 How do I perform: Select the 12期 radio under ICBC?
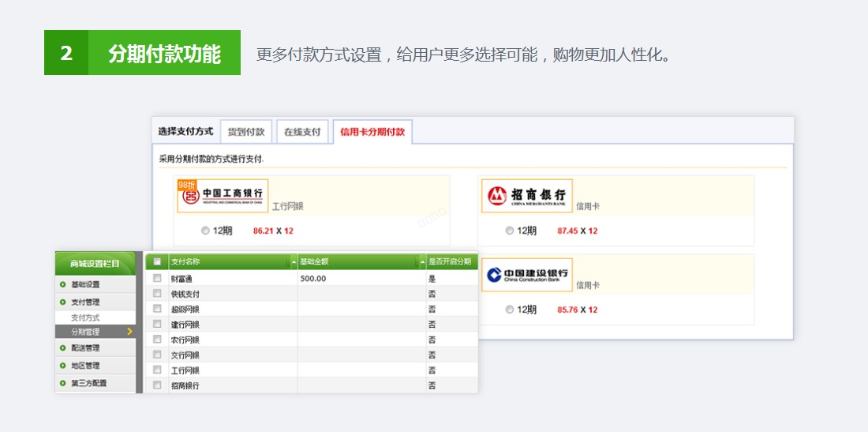[205, 231]
